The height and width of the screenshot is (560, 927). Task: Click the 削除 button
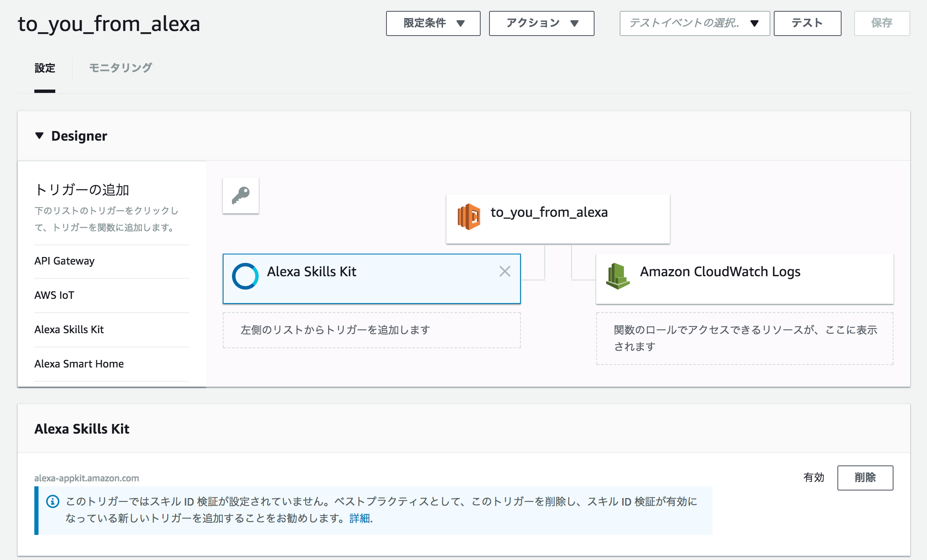[865, 478]
